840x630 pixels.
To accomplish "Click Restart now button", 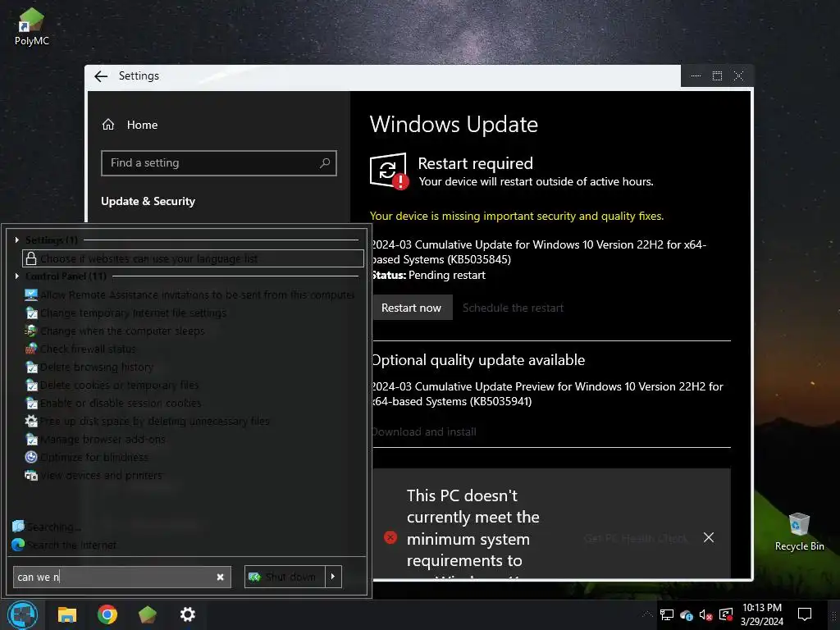I will [412, 308].
